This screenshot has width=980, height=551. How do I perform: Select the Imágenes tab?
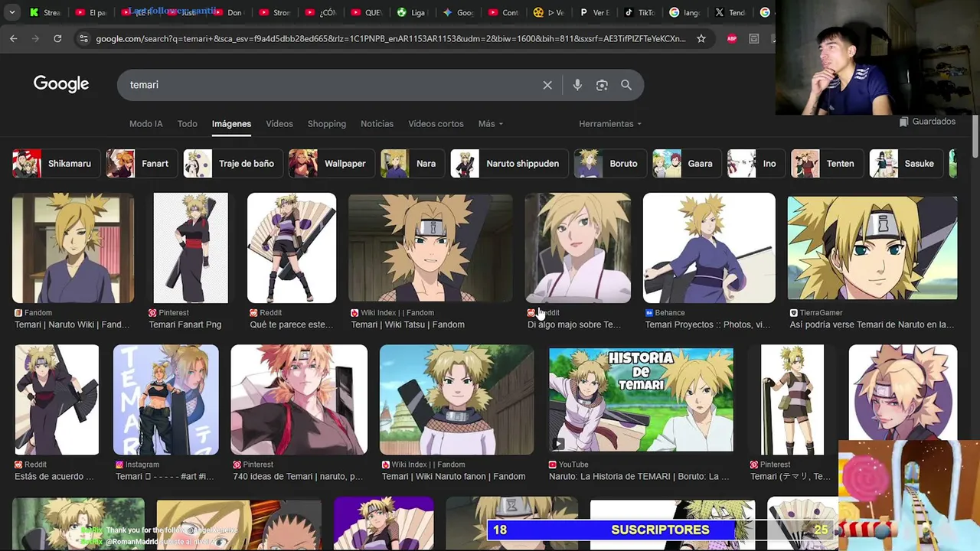point(231,124)
